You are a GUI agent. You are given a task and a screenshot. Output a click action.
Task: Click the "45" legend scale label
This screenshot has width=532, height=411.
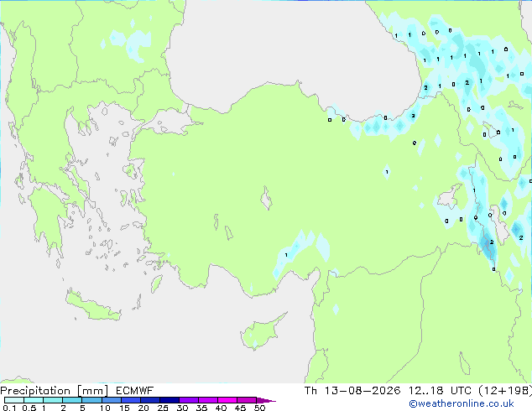pos(240,408)
